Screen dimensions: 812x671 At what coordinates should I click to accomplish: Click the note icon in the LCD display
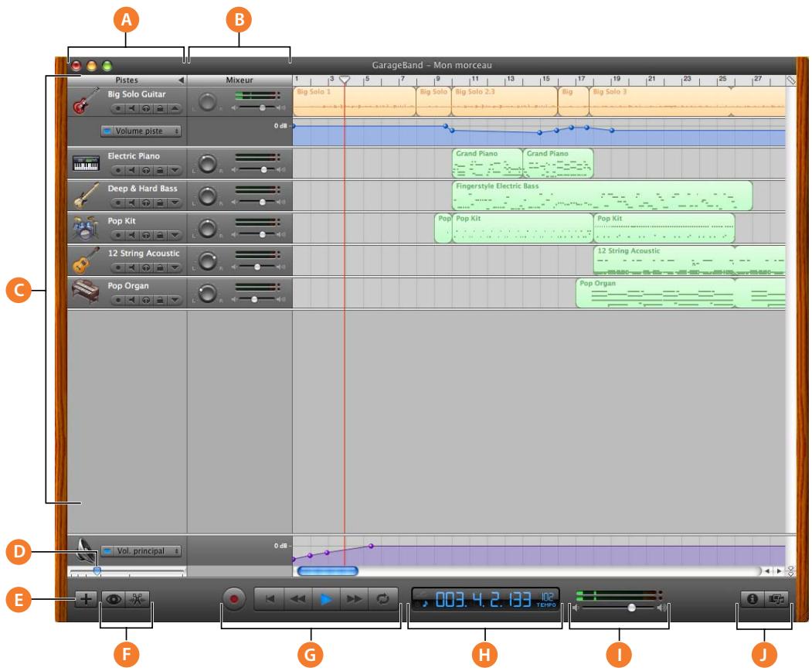[x=425, y=603]
